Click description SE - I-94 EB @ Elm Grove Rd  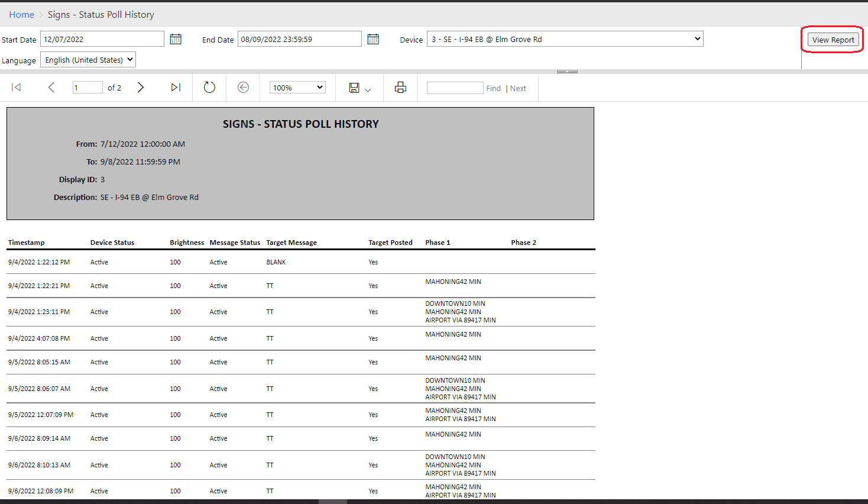tap(150, 197)
